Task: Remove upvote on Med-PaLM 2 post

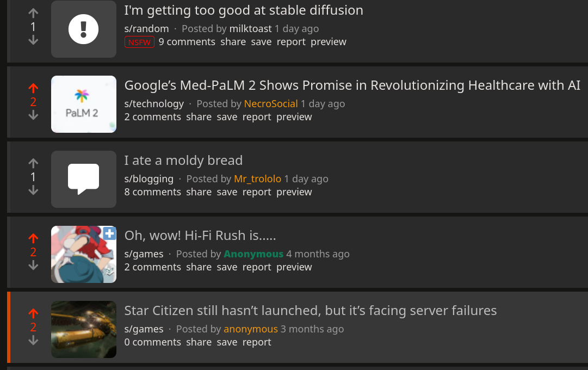Action: [x=33, y=88]
